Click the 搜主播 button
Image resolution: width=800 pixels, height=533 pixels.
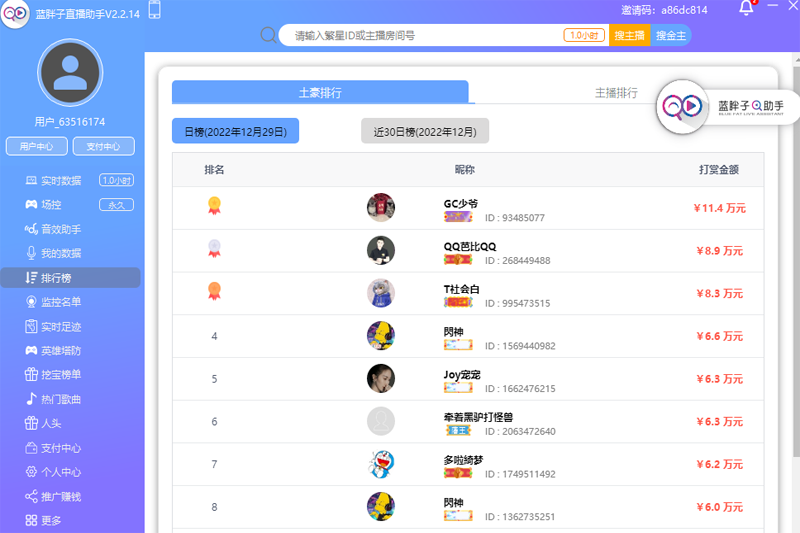click(x=630, y=35)
